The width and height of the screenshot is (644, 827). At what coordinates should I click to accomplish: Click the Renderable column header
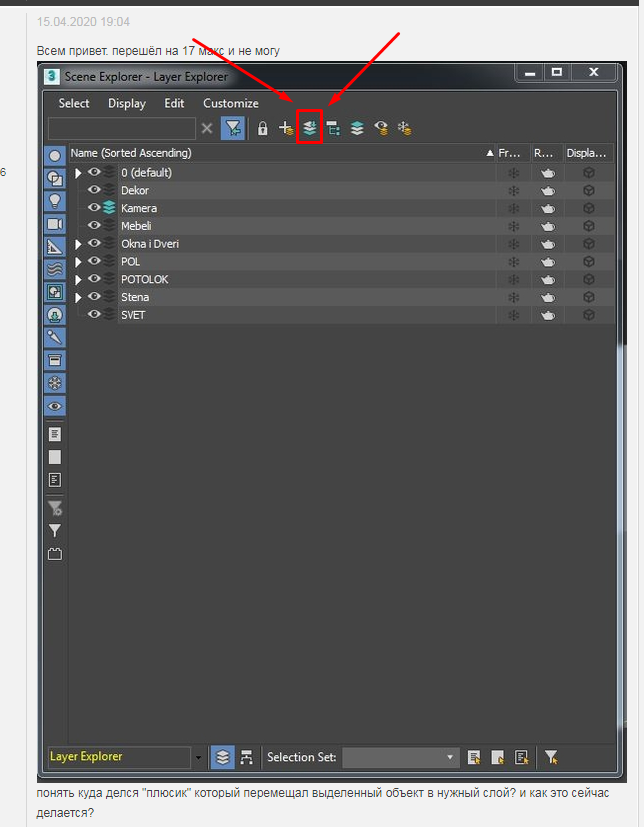pyautogui.click(x=547, y=153)
